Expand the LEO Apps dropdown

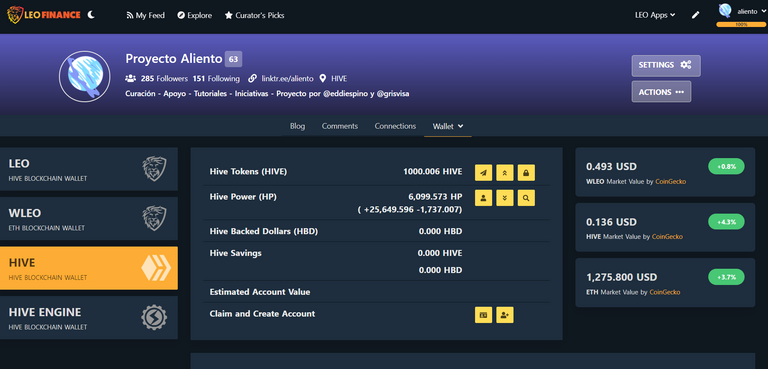coord(655,15)
